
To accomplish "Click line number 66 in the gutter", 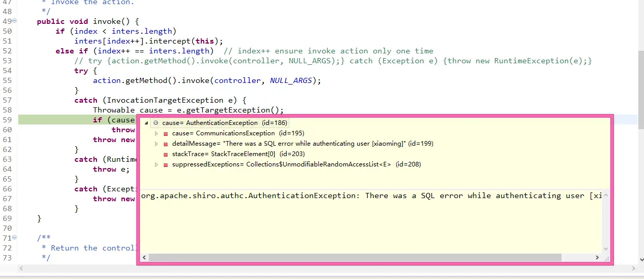I will [7, 189].
